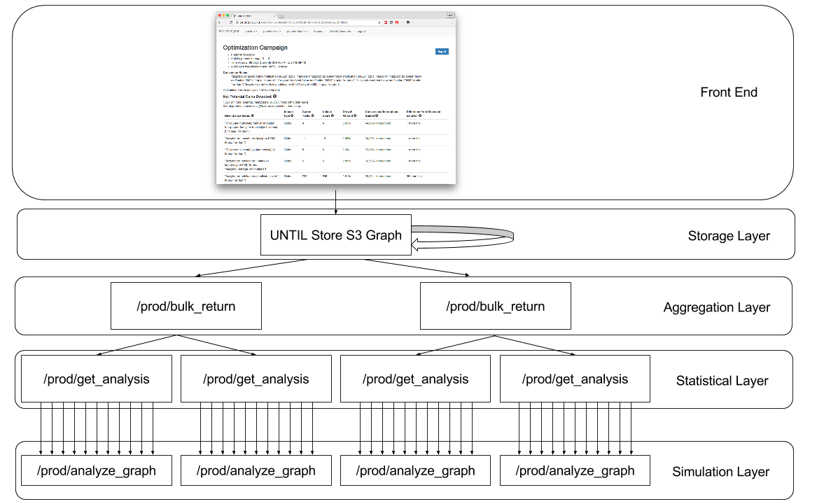Click the bookmark star icon in address bar
The image size is (817, 504).
379,22
